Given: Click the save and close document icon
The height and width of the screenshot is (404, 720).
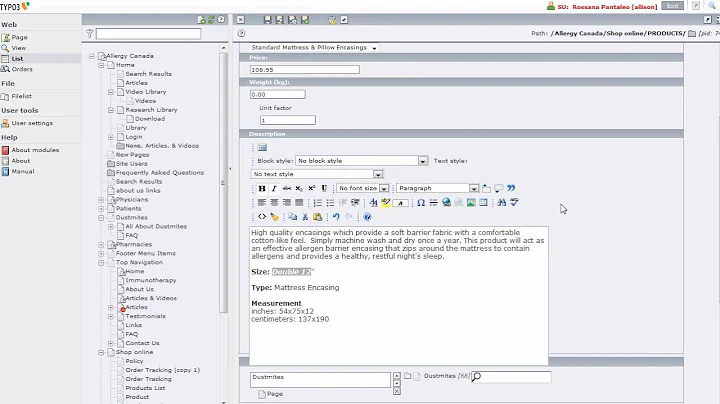Looking at the screenshot, I should pos(292,20).
